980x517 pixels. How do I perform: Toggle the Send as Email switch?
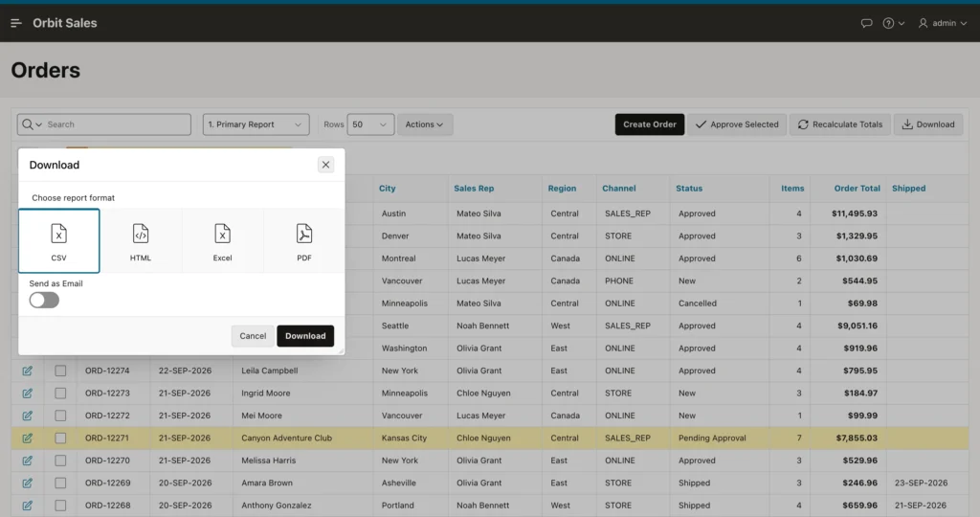[x=44, y=300]
